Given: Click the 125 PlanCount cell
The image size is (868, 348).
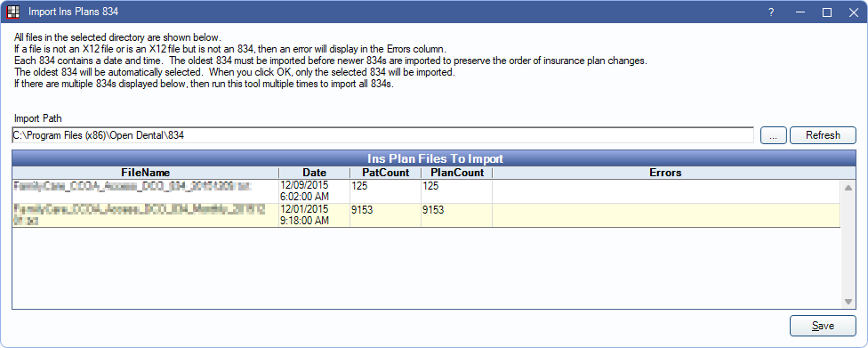Looking at the screenshot, I should tap(457, 190).
